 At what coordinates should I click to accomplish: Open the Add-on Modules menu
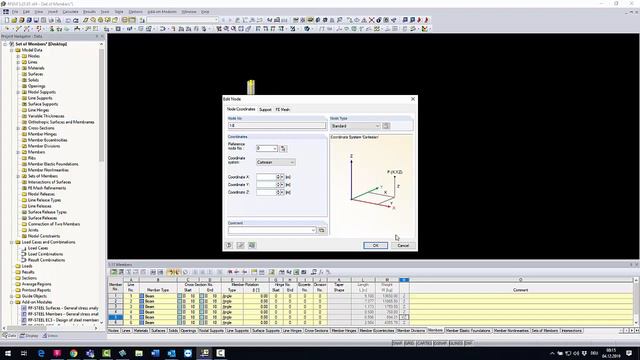[162, 12]
